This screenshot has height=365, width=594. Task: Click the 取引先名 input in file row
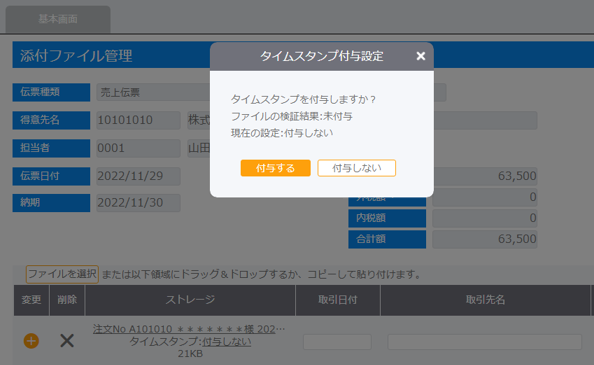(x=485, y=342)
